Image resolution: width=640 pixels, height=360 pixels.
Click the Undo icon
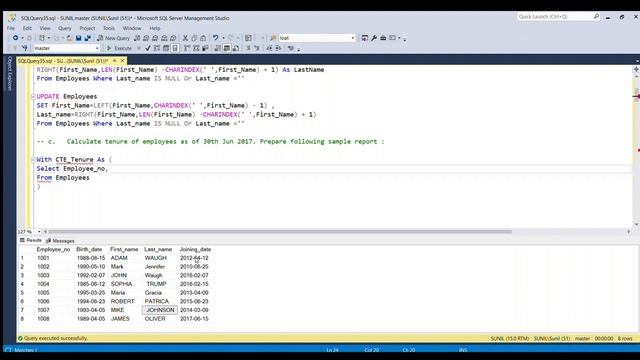[x=216, y=38]
